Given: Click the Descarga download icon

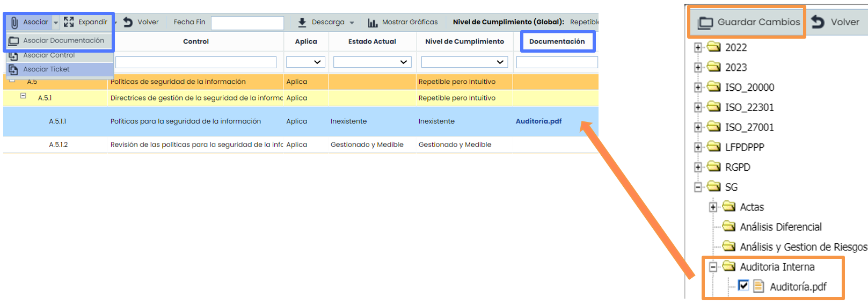Looking at the screenshot, I should point(302,23).
